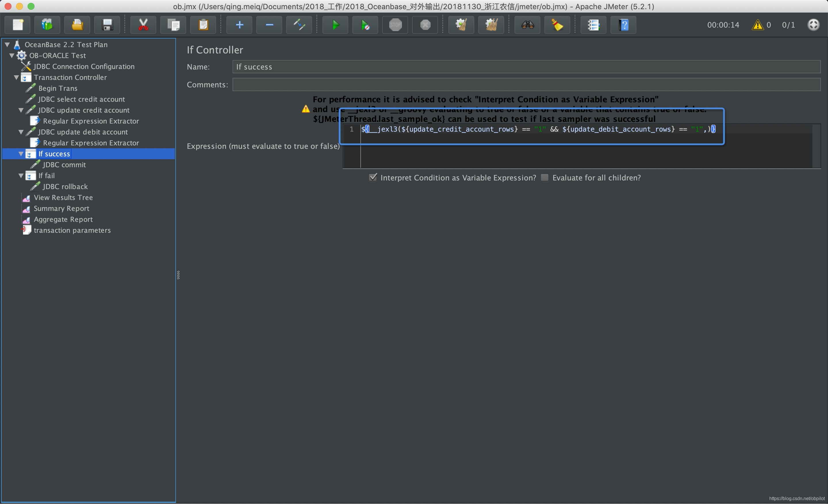Select JDBC rollback sampler
The width and height of the screenshot is (828, 504).
(65, 187)
